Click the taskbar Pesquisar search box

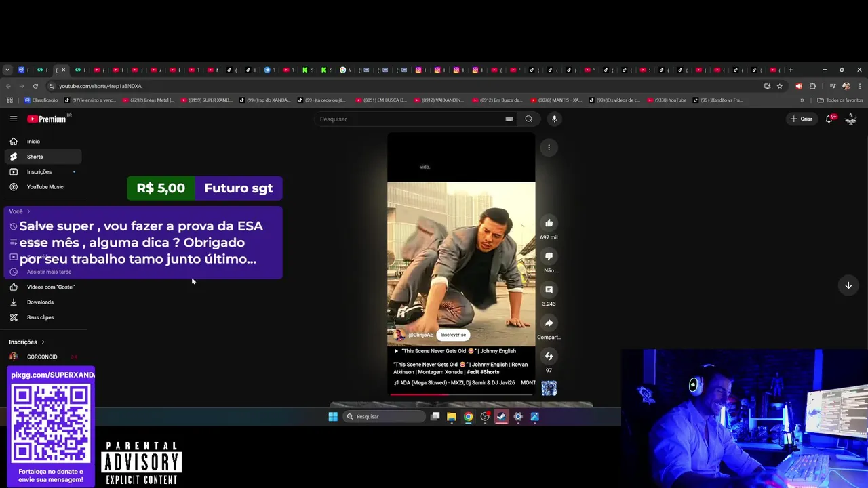point(384,417)
